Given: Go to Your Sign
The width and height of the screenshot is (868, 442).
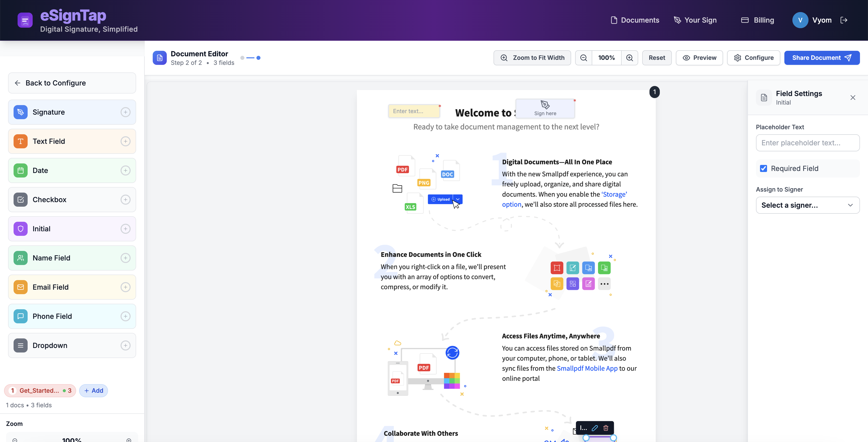Looking at the screenshot, I should pos(695,20).
